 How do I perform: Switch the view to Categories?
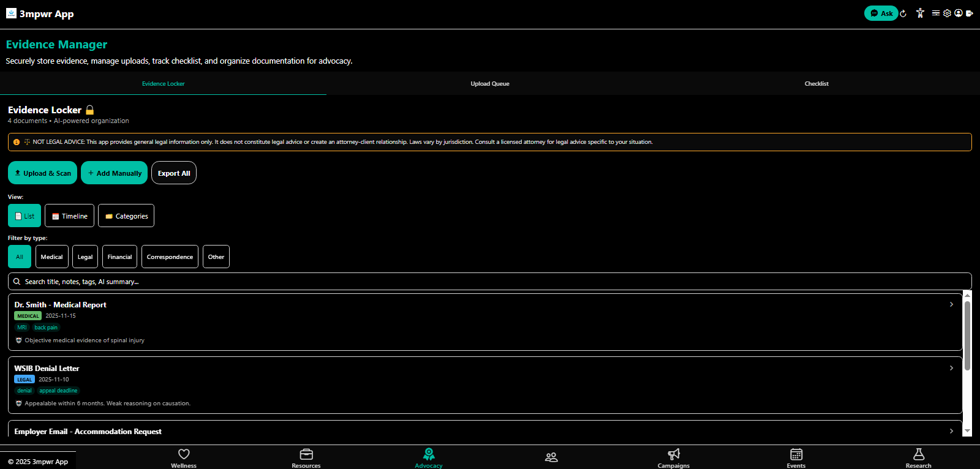pos(126,216)
